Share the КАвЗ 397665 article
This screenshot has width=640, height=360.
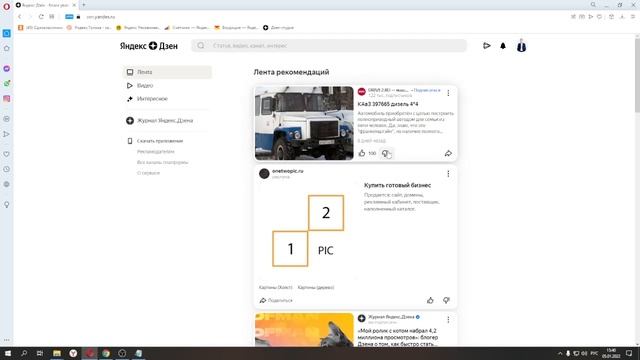point(448,153)
